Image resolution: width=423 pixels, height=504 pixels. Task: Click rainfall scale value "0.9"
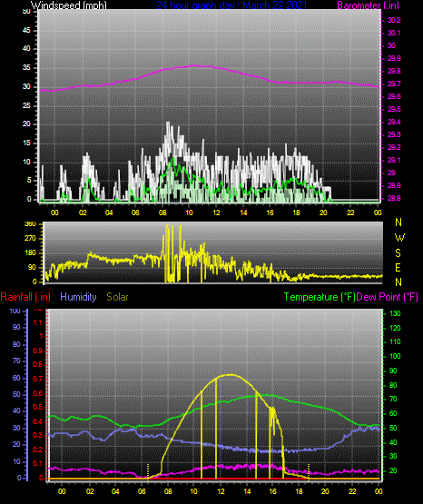tap(37, 351)
